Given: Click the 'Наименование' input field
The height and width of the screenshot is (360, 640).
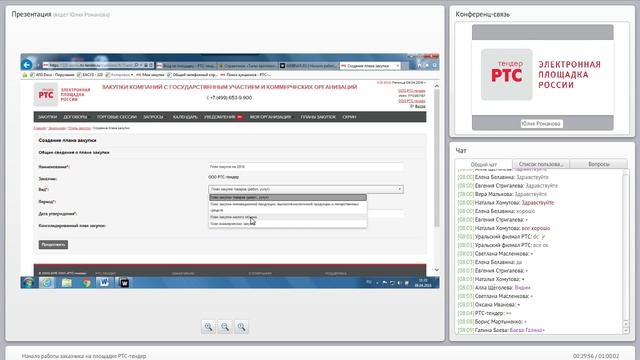Looking at the screenshot, I should coord(306,167).
